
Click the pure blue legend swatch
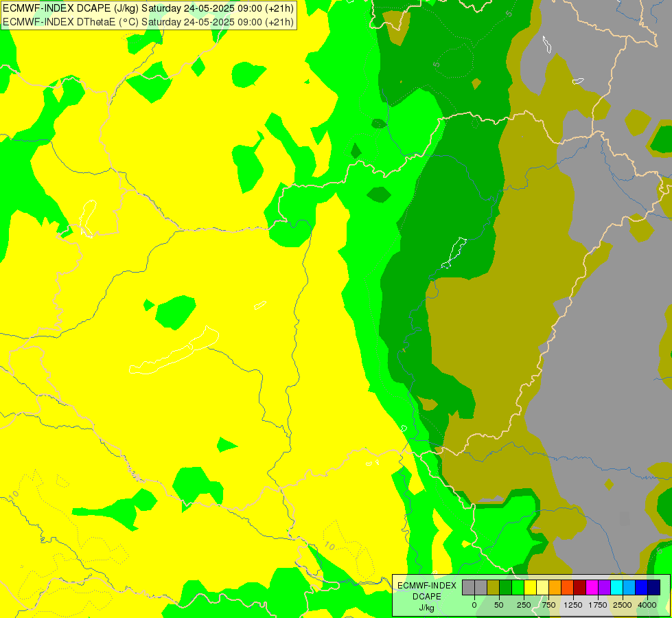[x=642, y=588]
